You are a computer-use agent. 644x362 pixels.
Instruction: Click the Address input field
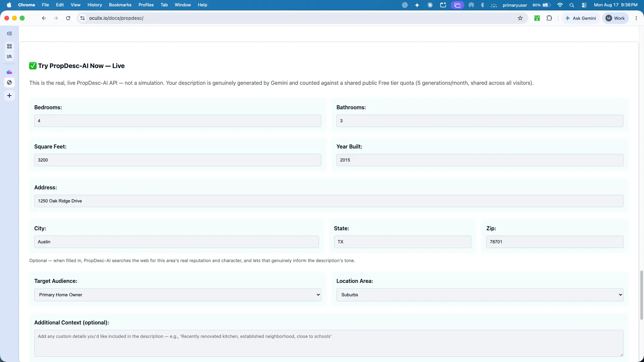(329, 201)
